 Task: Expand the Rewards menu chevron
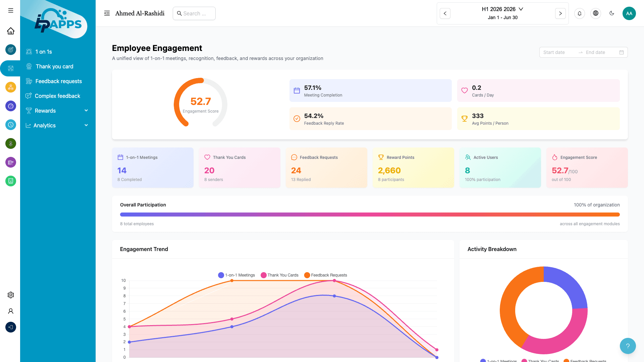[x=86, y=111]
